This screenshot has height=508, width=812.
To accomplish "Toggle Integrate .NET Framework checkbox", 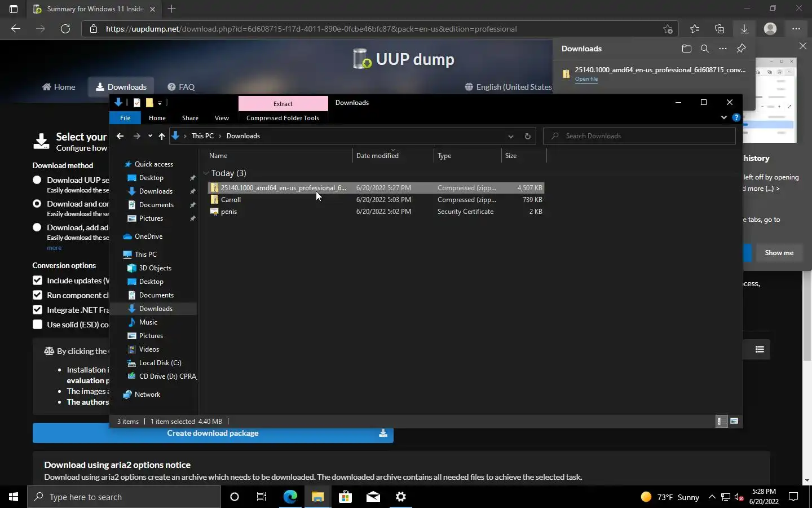I will [x=37, y=310].
